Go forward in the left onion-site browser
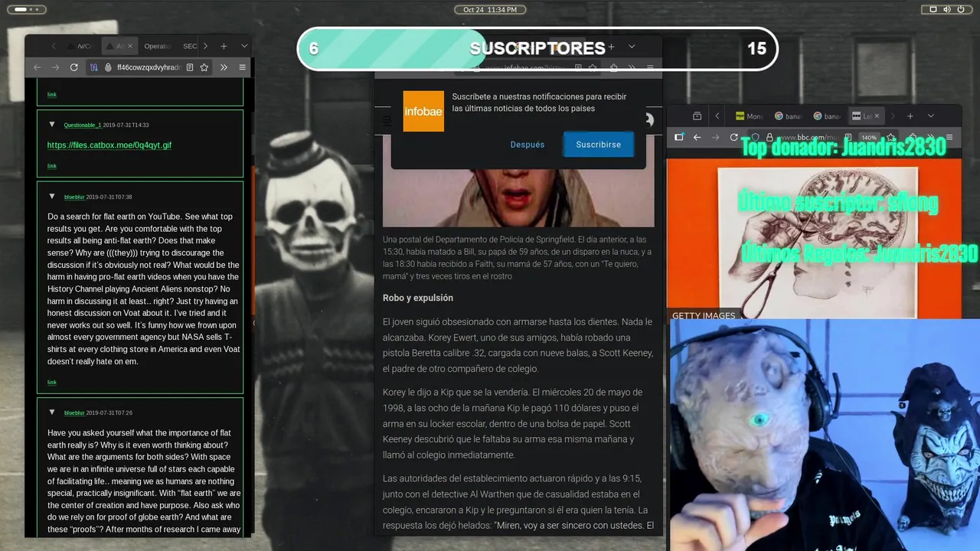Image resolution: width=980 pixels, height=551 pixels. [55, 67]
